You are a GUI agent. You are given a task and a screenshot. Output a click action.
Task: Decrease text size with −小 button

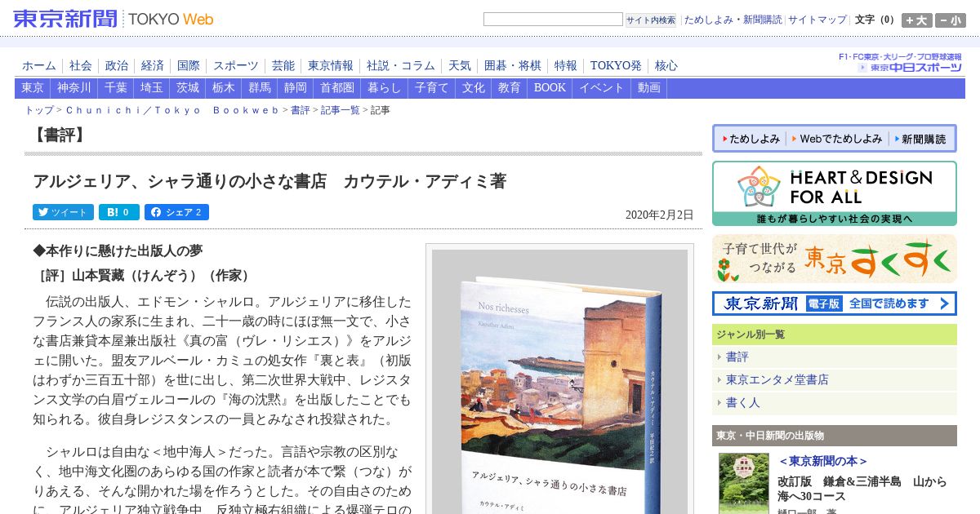point(950,20)
